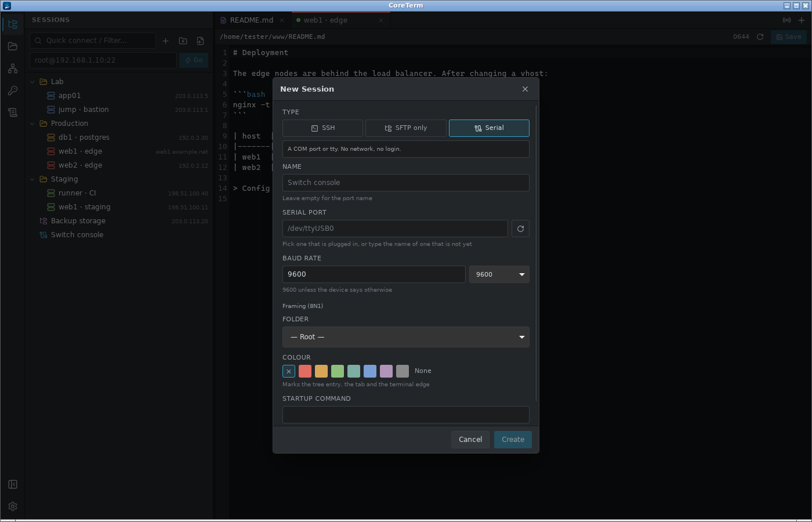
Task: Click the new folder icon in Sessions
Action: click(x=183, y=41)
